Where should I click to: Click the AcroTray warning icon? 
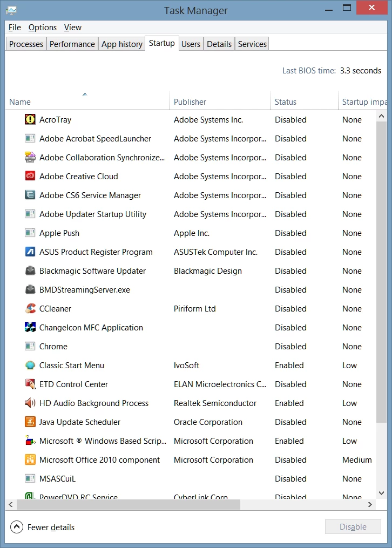click(x=30, y=119)
